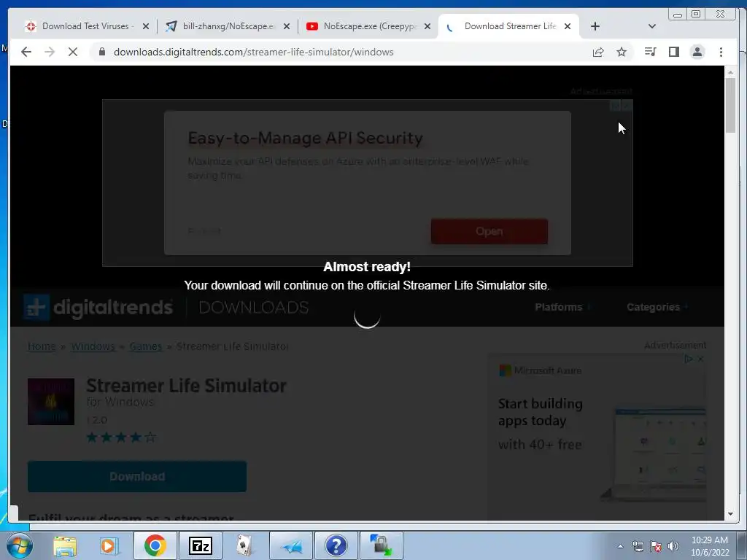Screen dimensions: 747x560
Task: Click the page scrollbar down arrow
Action: tap(730, 514)
